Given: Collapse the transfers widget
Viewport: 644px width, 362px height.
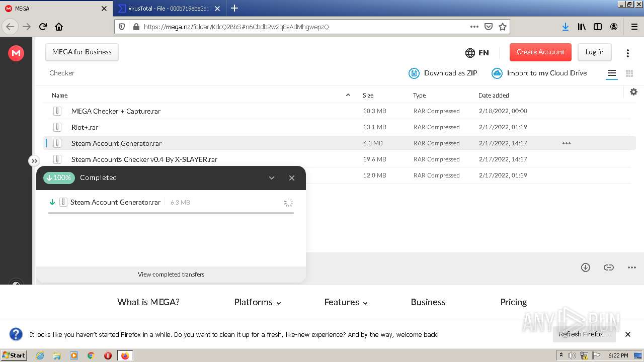Looking at the screenshot, I should pos(272,178).
